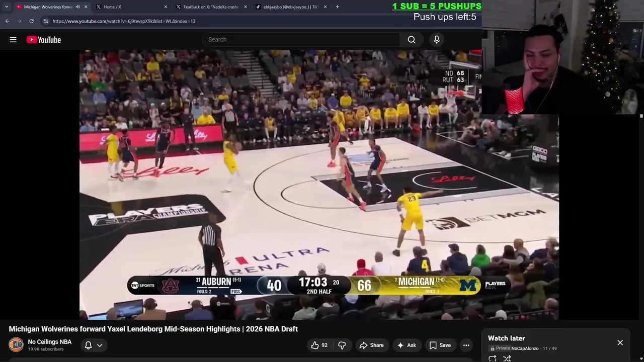The height and width of the screenshot is (362, 644).
Task: Mute the Michigan Wolverines tab audio
Action: [77, 7]
